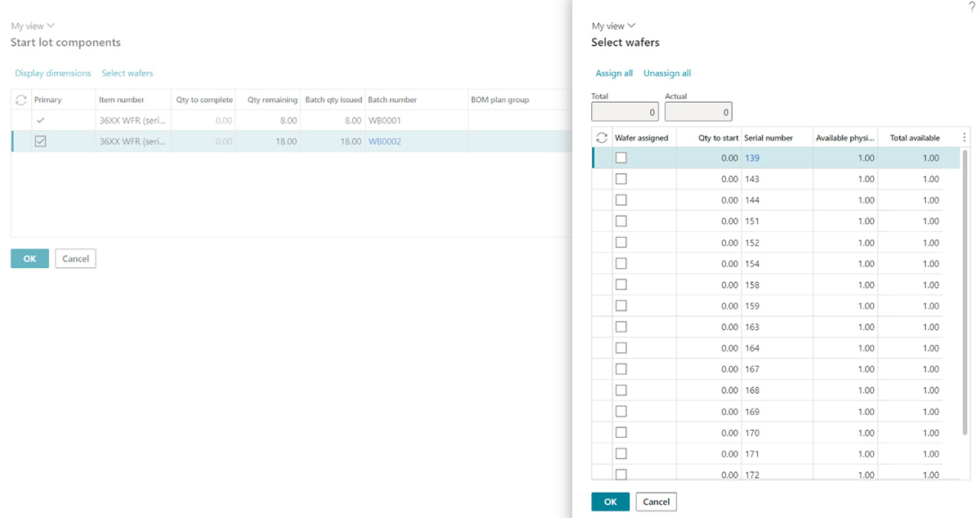Cancel the Start lot components dialog
Image resolution: width=980 pixels, height=518 pixels.
(75, 258)
